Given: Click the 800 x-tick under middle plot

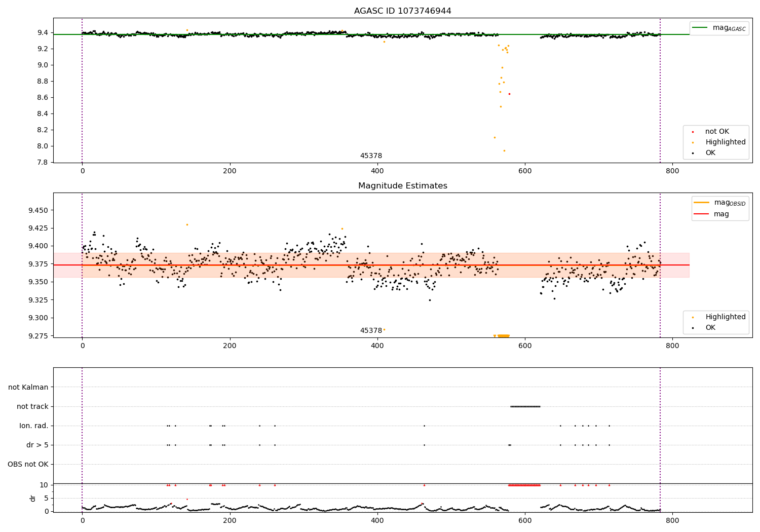Looking at the screenshot, I should tap(672, 346).
